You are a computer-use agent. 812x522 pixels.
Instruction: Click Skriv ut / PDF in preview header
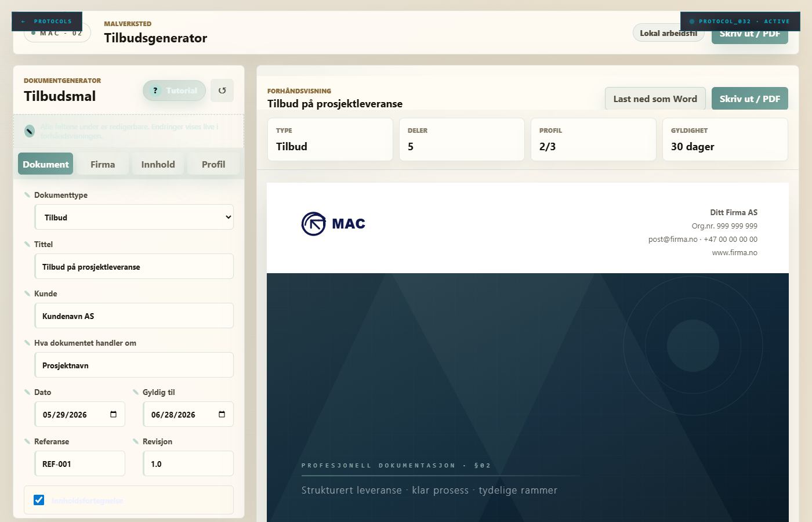(750, 99)
